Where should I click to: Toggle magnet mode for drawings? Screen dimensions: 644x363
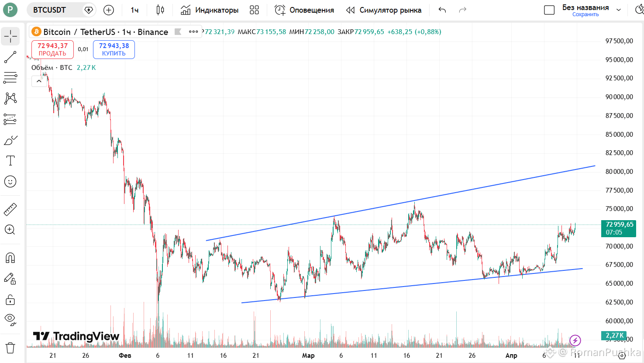point(10,258)
